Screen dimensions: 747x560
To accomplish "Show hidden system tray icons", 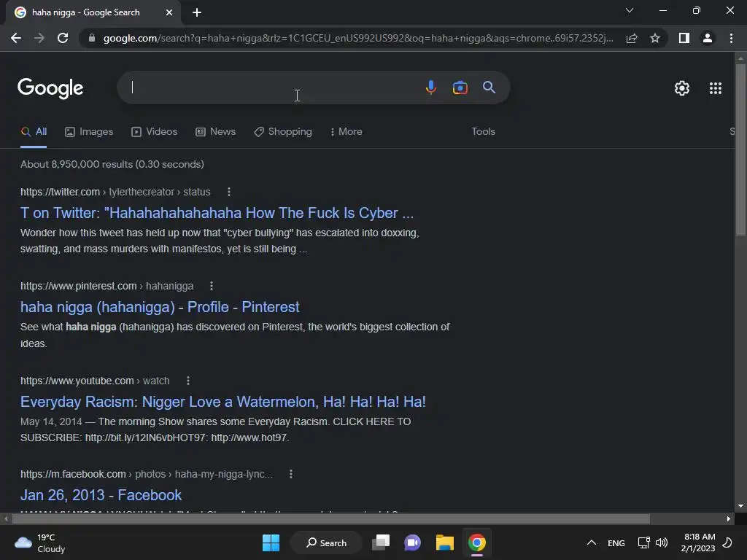I will 591,542.
